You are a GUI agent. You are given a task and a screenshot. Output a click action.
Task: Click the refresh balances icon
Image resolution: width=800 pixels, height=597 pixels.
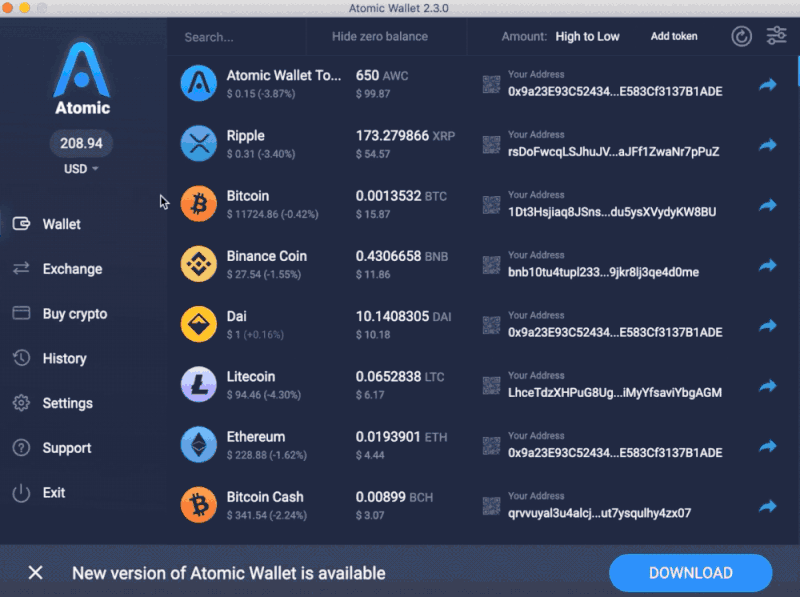pyautogui.click(x=741, y=37)
